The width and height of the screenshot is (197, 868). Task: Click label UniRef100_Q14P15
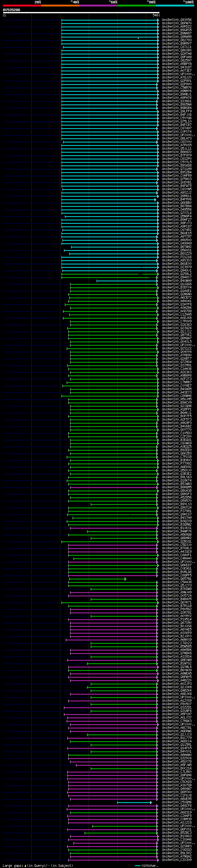(177, 748)
